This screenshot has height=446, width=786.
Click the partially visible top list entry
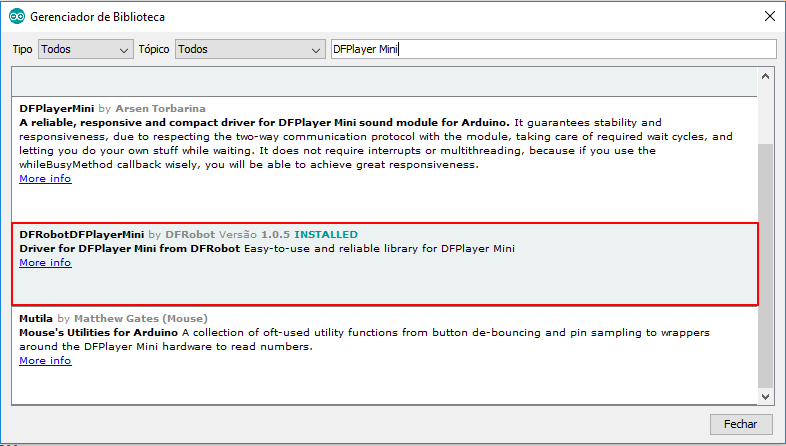[x=384, y=81]
